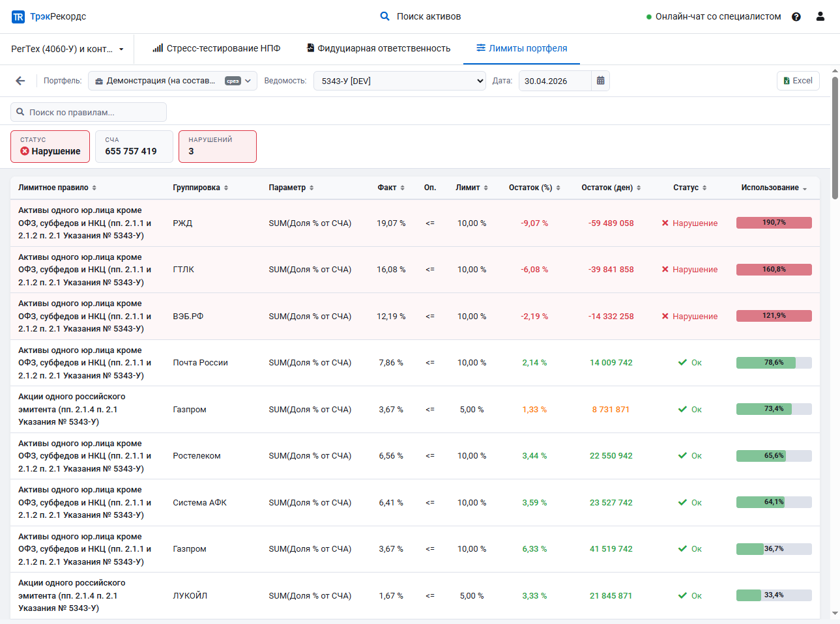
Task: Click the 78,6% usage bar for Почта России
Action: tap(774, 363)
